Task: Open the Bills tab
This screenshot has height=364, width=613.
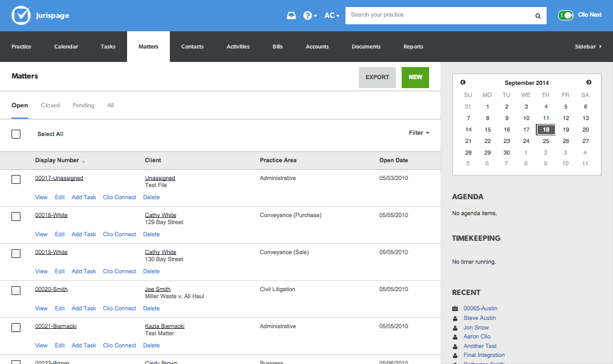Action: tap(278, 47)
